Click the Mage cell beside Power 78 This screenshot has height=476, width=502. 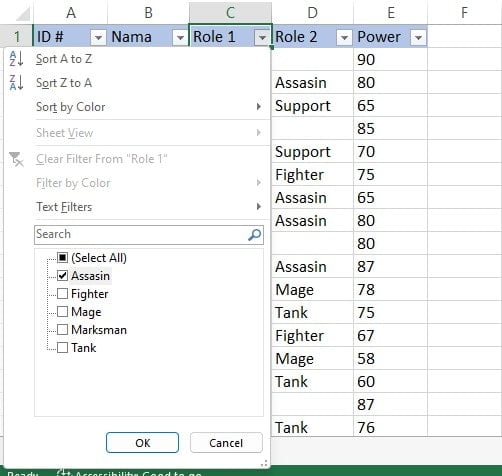click(313, 289)
